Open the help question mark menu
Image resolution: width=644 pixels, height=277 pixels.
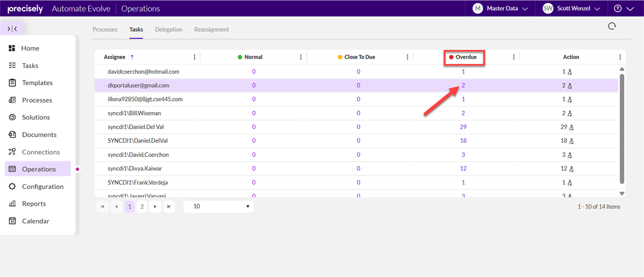click(x=623, y=9)
